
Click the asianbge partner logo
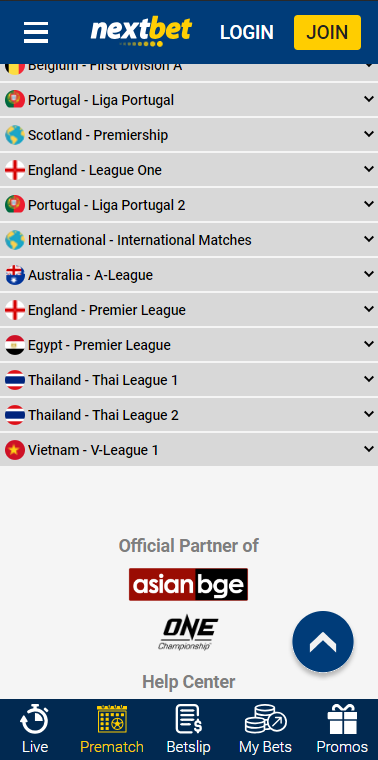188,585
